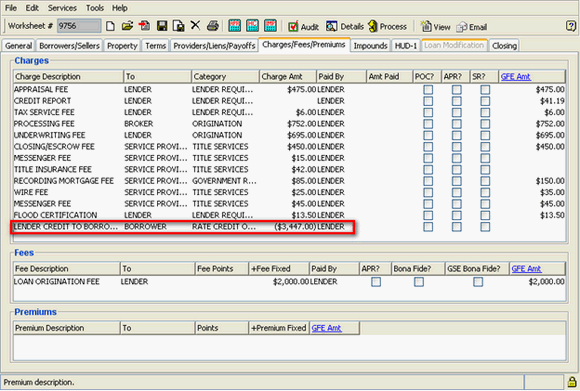Image resolution: width=580 pixels, height=391 pixels.
Task: Switch to the General tab
Action: (x=18, y=46)
